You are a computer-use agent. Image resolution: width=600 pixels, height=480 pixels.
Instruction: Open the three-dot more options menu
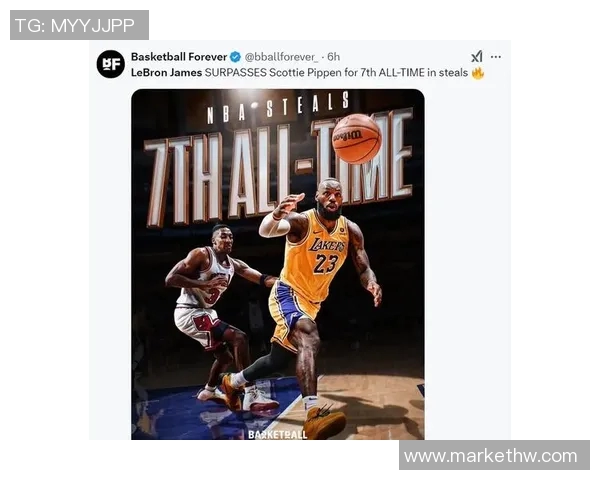[x=496, y=57]
